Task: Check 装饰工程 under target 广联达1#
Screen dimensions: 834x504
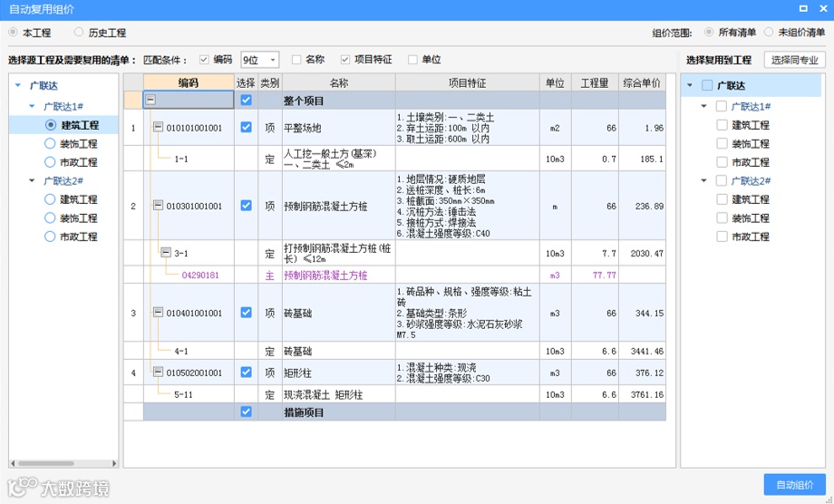Action: tap(722, 143)
